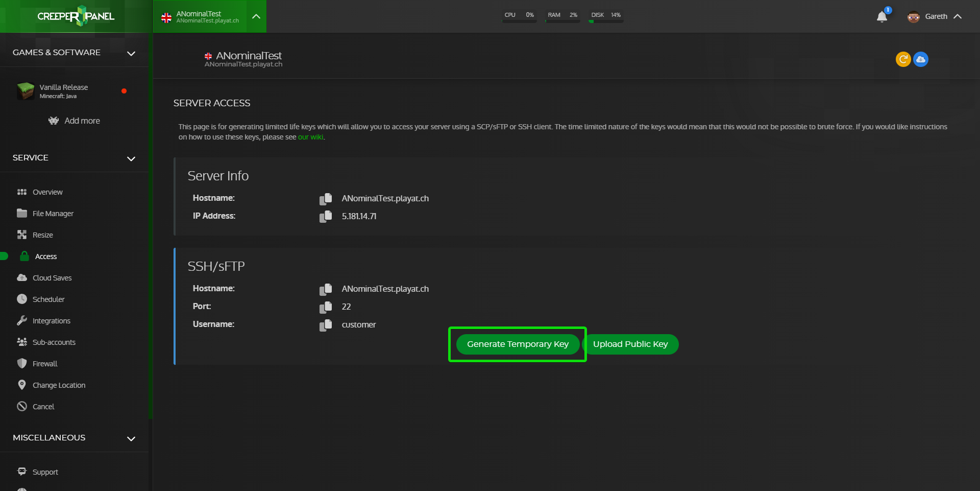Screen dimensions: 980x491
Task: Click the Gareth user avatar
Action: coord(914,16)
